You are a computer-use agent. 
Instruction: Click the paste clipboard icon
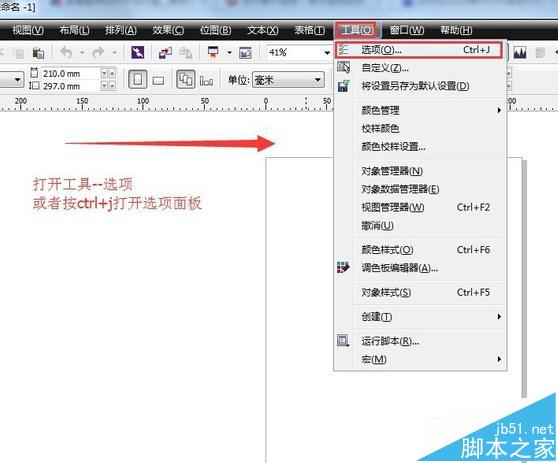pyautogui.click(x=38, y=53)
